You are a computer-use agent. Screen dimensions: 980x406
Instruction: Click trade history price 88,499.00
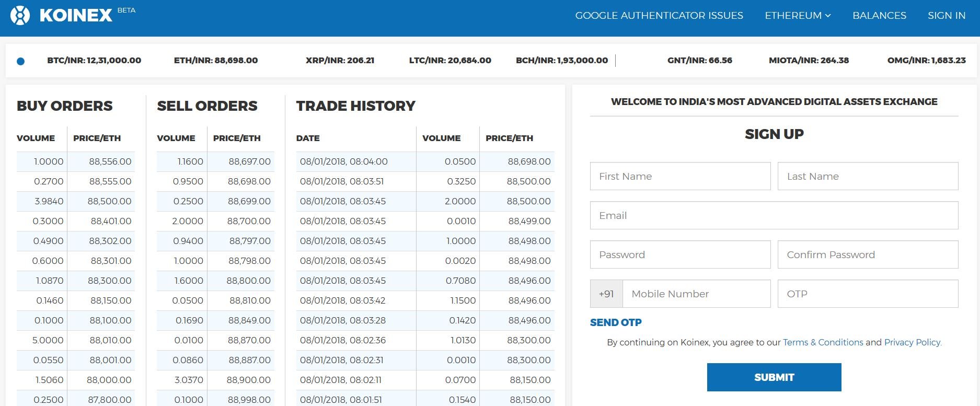529,221
